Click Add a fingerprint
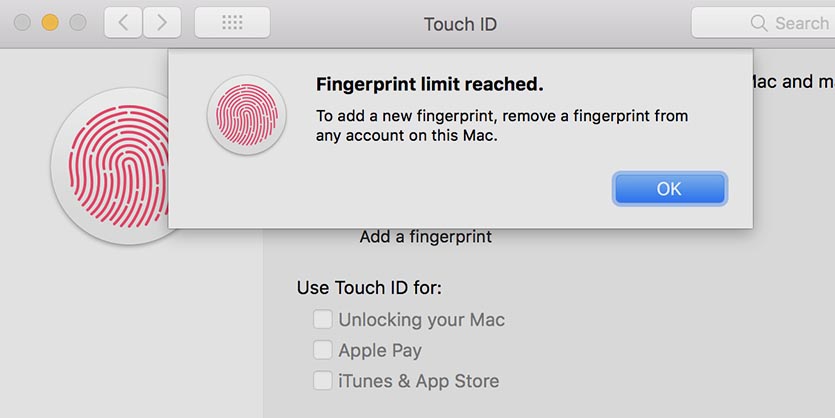The width and height of the screenshot is (835, 418). [x=425, y=237]
